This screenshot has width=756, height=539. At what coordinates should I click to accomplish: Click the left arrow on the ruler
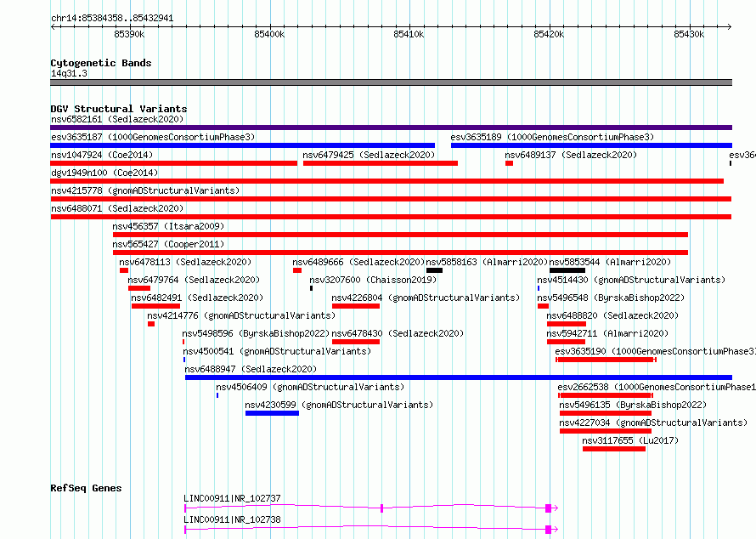53,26
